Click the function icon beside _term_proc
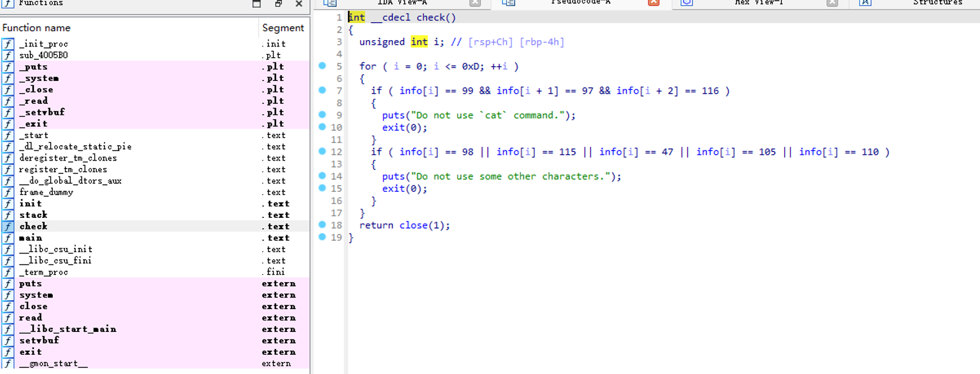This screenshot has width=980, height=374. point(8,272)
